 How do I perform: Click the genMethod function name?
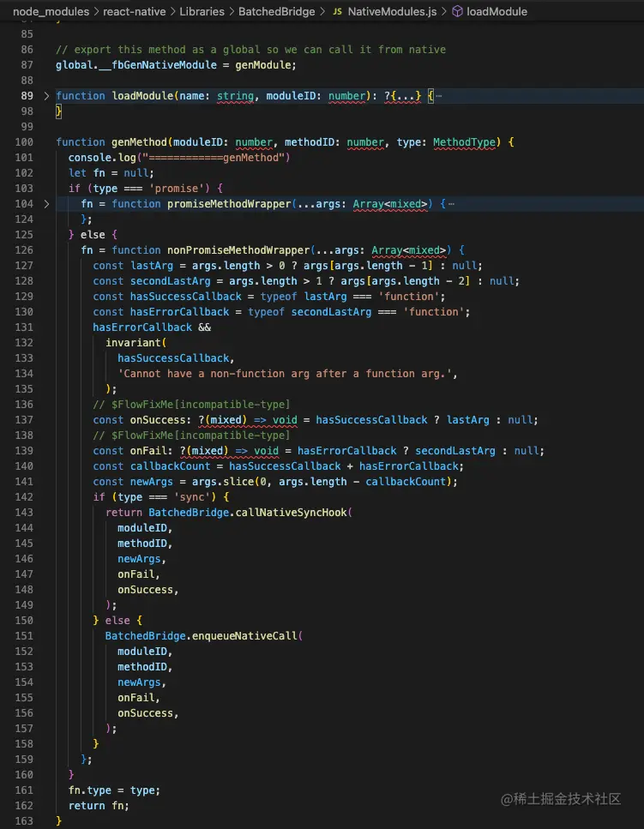pos(139,142)
